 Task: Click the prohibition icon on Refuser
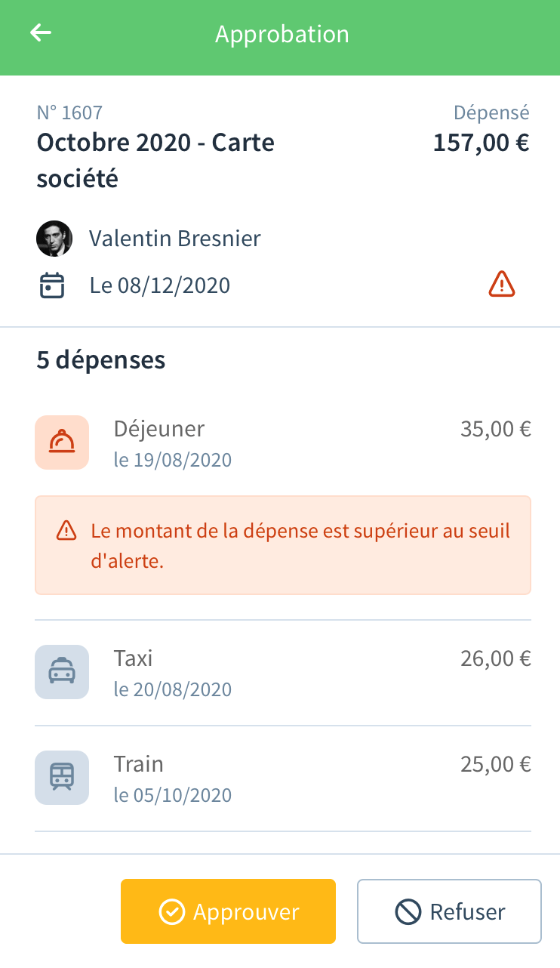coord(408,912)
